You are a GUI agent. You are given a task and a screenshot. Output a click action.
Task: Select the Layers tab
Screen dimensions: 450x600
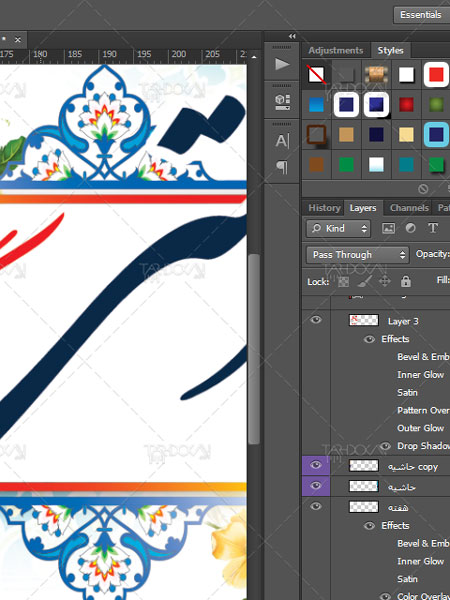363,208
